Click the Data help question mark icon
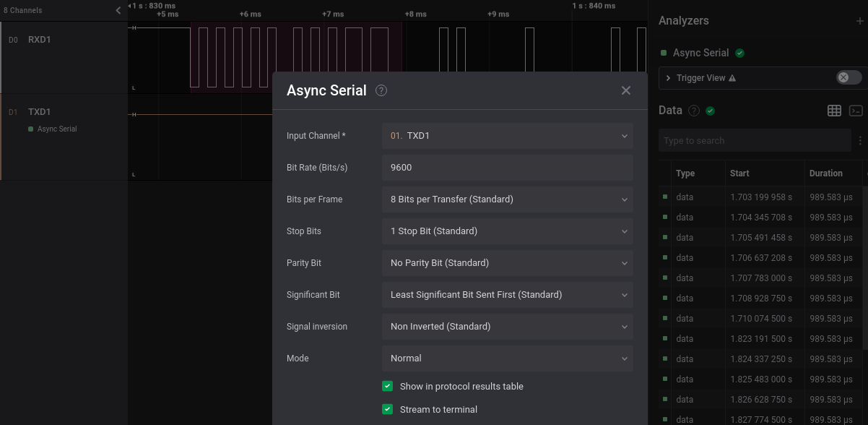868x425 pixels. point(694,111)
